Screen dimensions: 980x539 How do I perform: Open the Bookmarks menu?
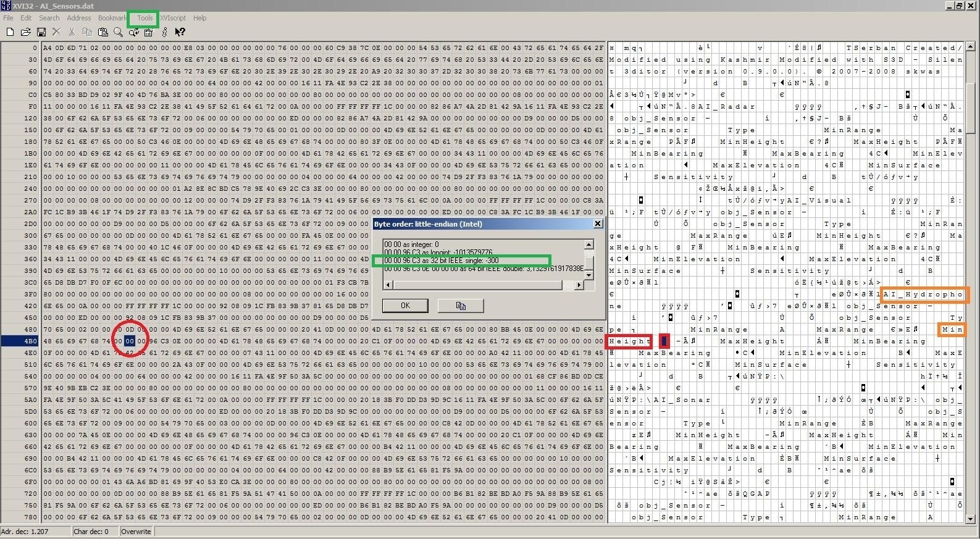coord(112,18)
